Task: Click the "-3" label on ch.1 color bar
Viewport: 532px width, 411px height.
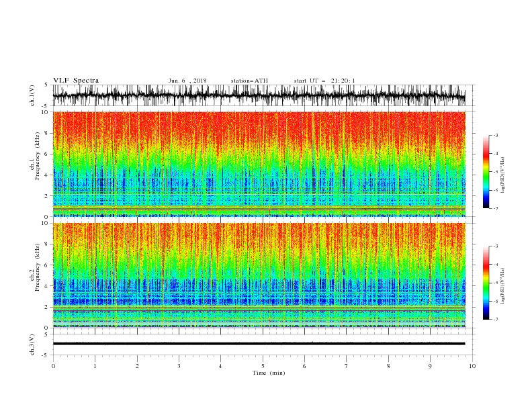Action: pos(495,135)
